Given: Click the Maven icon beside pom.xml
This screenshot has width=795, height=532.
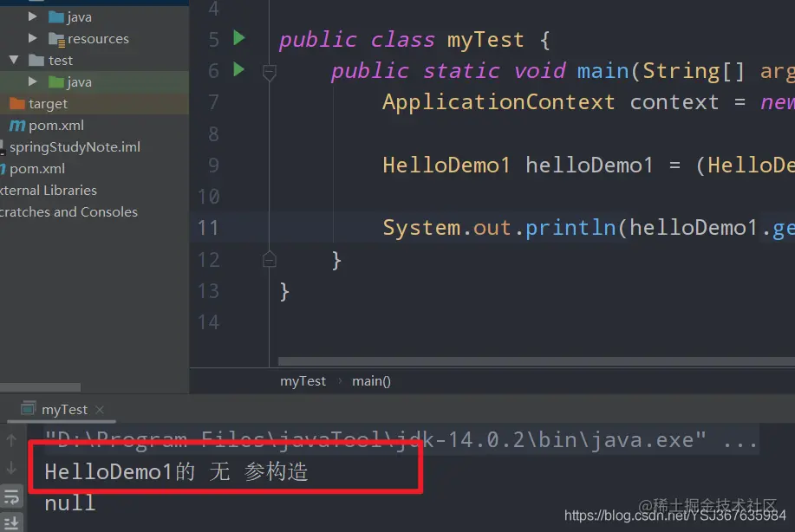Looking at the screenshot, I should pyautogui.click(x=17, y=125).
